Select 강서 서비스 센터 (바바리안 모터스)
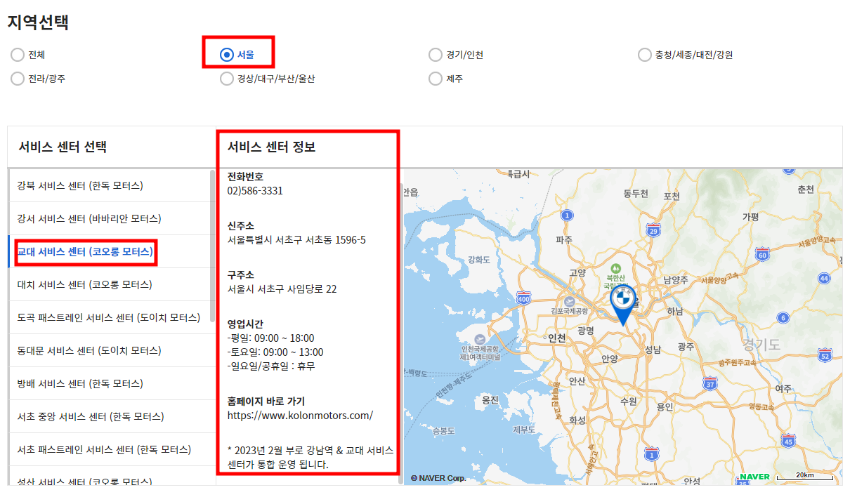This screenshot has height=504, width=850. click(93, 218)
